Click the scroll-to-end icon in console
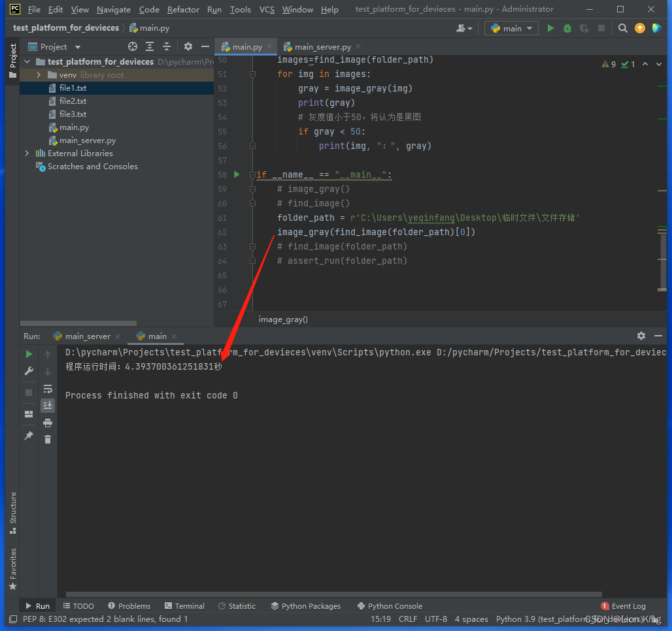The width and height of the screenshot is (672, 631). [x=46, y=405]
